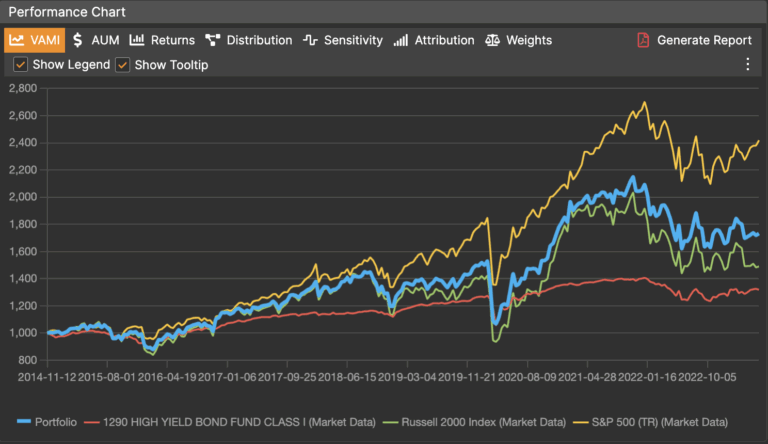Click the Sensitivity step-wave icon

[x=311, y=41]
